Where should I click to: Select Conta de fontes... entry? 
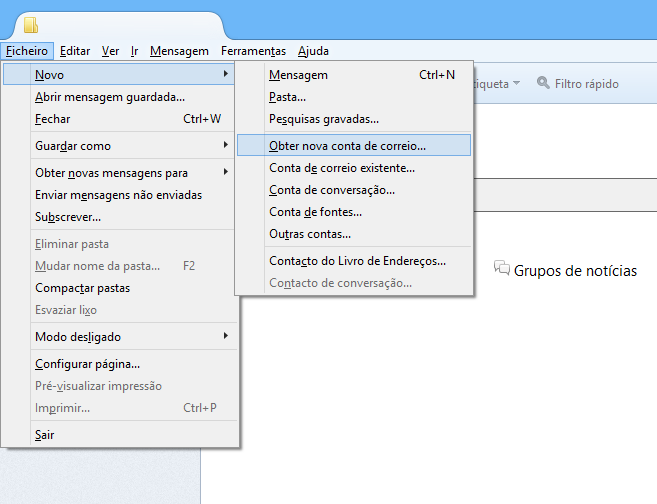coord(315,212)
